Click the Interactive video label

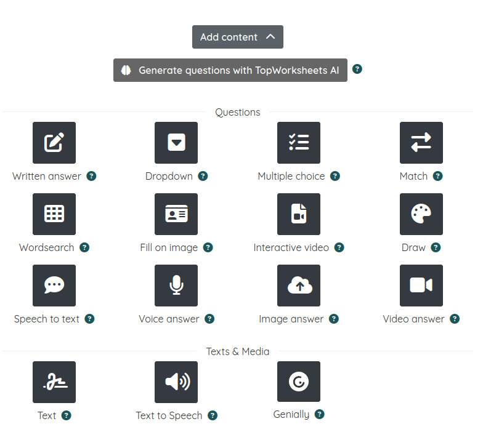(x=291, y=247)
